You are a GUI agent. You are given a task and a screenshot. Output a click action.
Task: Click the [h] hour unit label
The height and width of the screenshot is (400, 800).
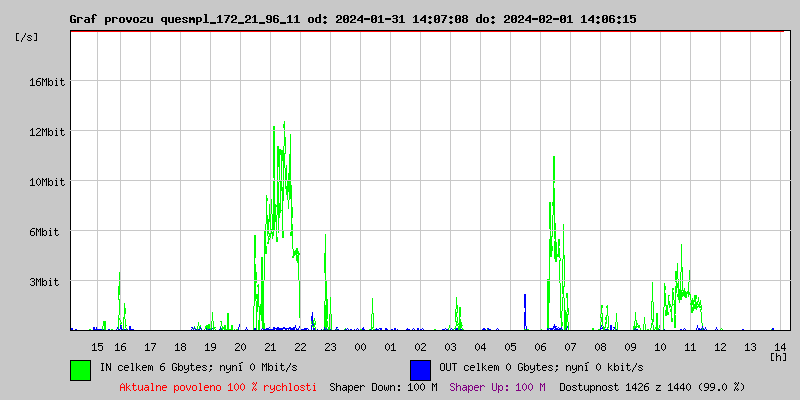click(778, 356)
